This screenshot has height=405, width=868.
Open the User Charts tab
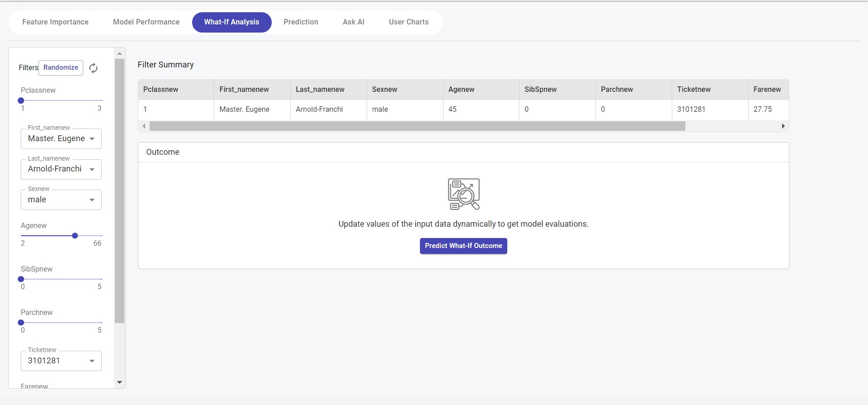tap(408, 22)
